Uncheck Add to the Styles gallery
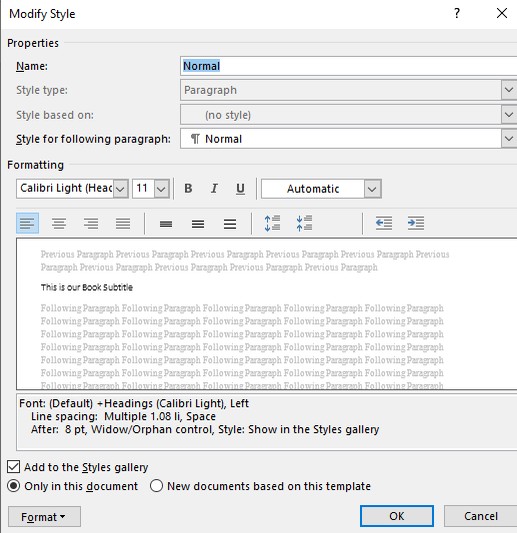The image size is (517, 533). click(x=14, y=467)
